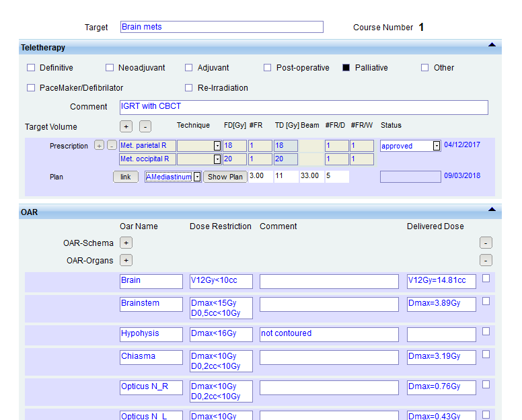
Task: Add OAR-Schema with plus button
Action: tap(126, 243)
